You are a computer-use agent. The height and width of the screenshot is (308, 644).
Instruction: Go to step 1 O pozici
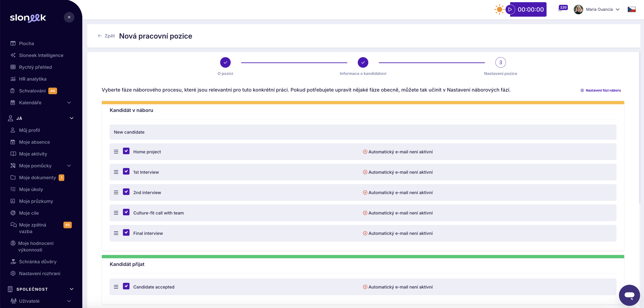(225, 63)
